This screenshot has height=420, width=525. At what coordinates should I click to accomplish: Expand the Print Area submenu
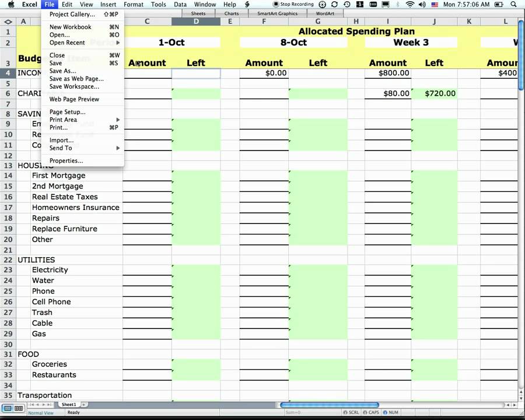coord(82,120)
